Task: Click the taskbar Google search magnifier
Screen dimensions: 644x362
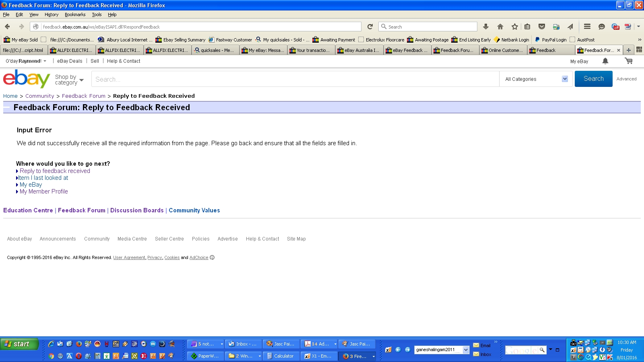Action: 542,350
